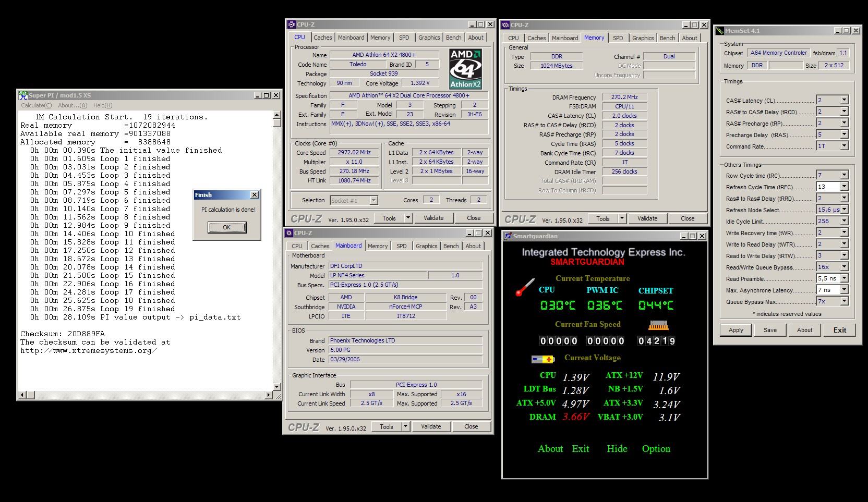
Task: Click BIOS Date field 03/29/2006
Action: [x=405, y=359]
